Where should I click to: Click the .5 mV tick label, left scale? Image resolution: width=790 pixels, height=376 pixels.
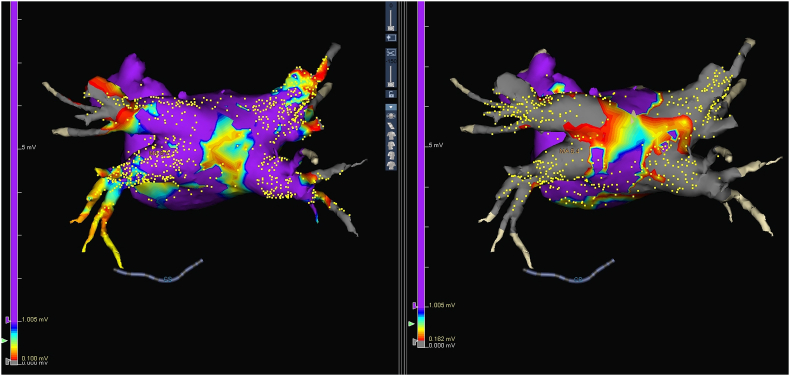coord(28,147)
